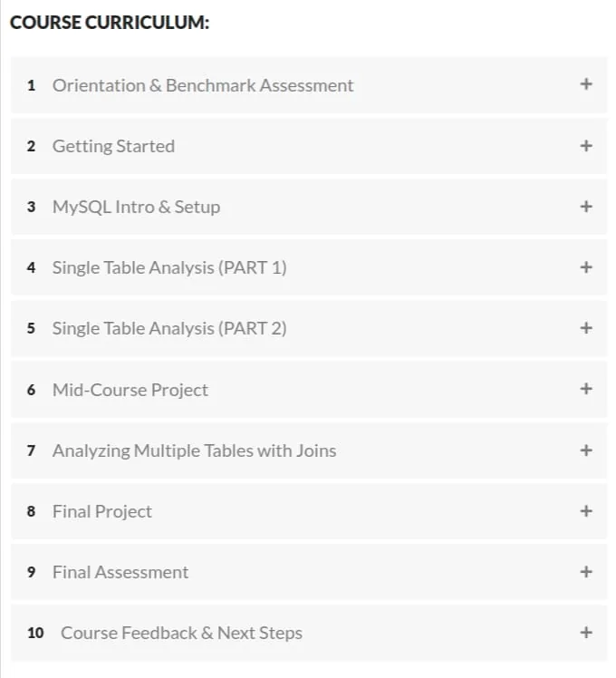Expand Final Project using plus icon
The height and width of the screenshot is (678, 616).
tap(586, 511)
